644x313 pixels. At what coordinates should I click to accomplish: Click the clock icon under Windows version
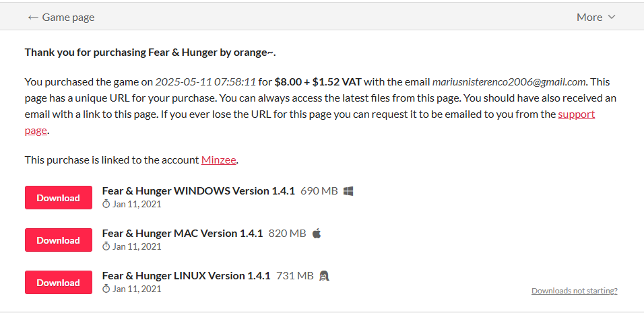(x=106, y=204)
